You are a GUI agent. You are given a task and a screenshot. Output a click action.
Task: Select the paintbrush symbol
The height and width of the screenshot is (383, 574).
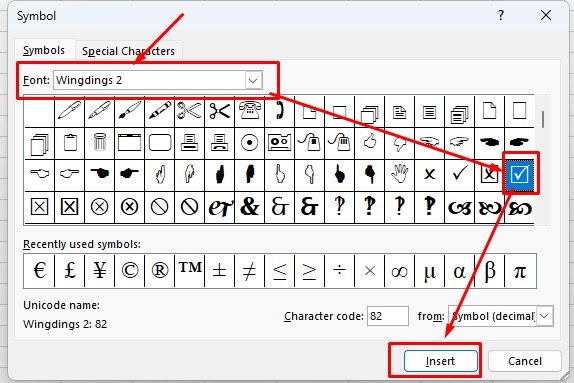[x=129, y=110]
